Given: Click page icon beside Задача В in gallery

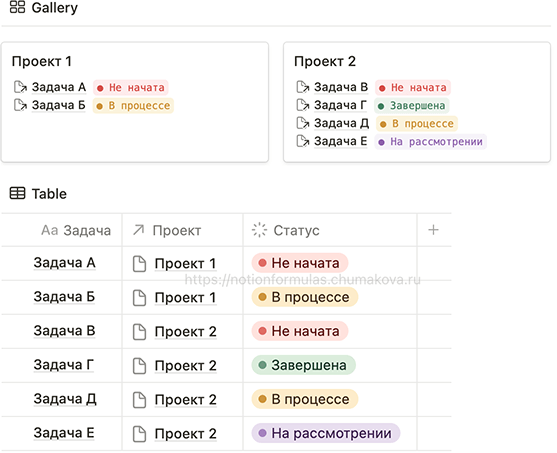Looking at the screenshot, I should point(303,87).
